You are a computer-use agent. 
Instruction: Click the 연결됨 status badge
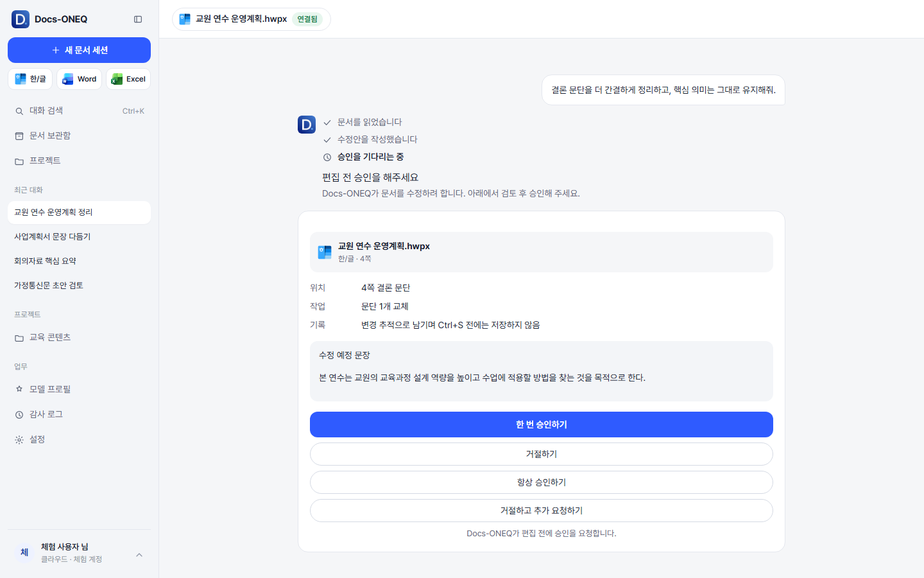(x=307, y=19)
